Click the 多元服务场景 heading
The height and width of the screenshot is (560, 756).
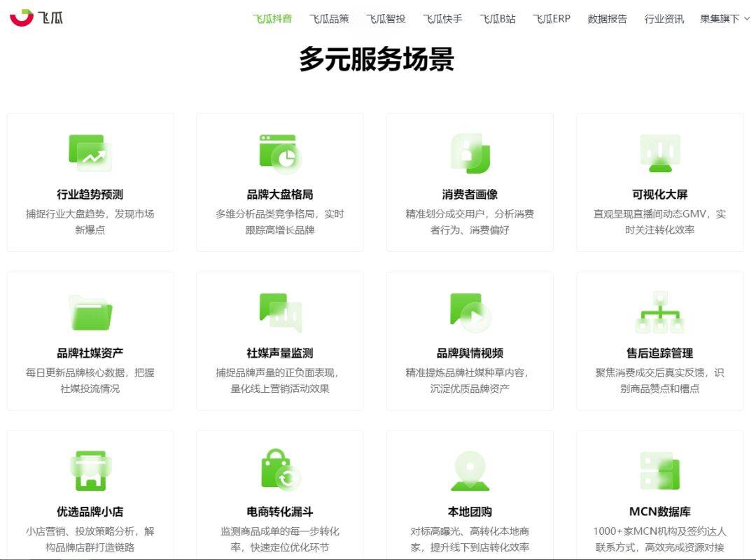pyautogui.click(x=377, y=59)
